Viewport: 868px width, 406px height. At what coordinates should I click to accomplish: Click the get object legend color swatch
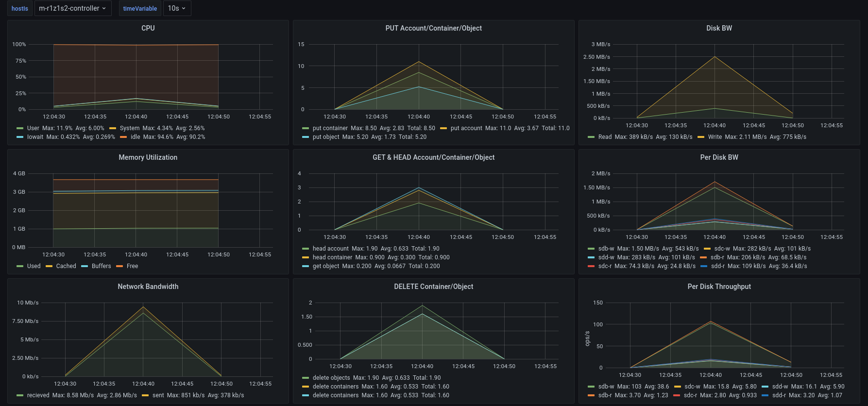[x=306, y=266]
